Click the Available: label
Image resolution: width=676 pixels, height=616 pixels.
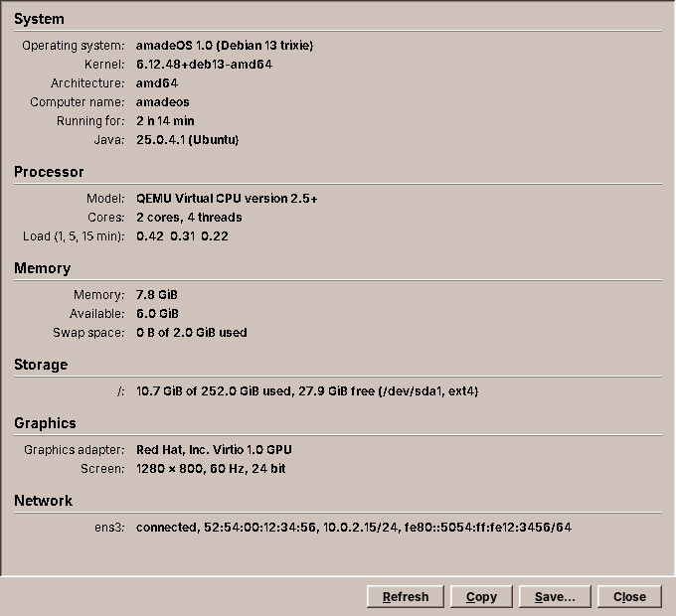pyautogui.click(x=97, y=314)
